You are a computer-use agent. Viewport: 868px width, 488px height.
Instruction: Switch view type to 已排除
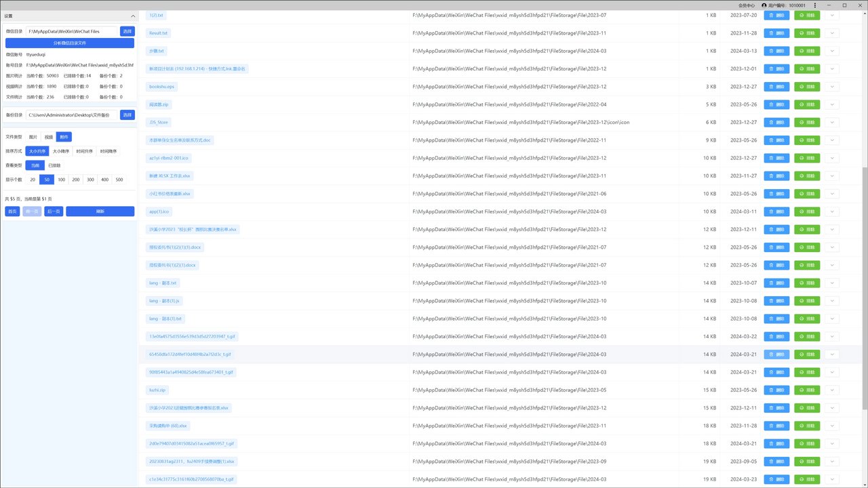pyautogui.click(x=54, y=165)
